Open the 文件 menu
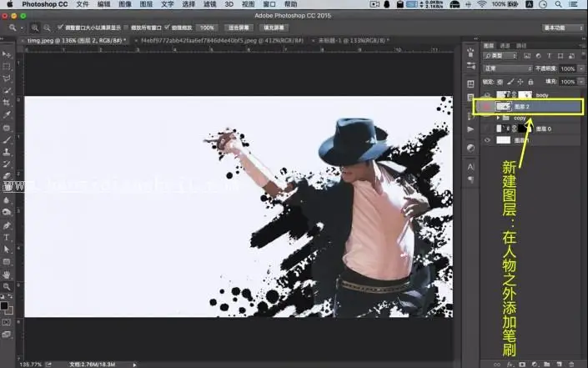The width and height of the screenshot is (588, 368). coord(82,4)
